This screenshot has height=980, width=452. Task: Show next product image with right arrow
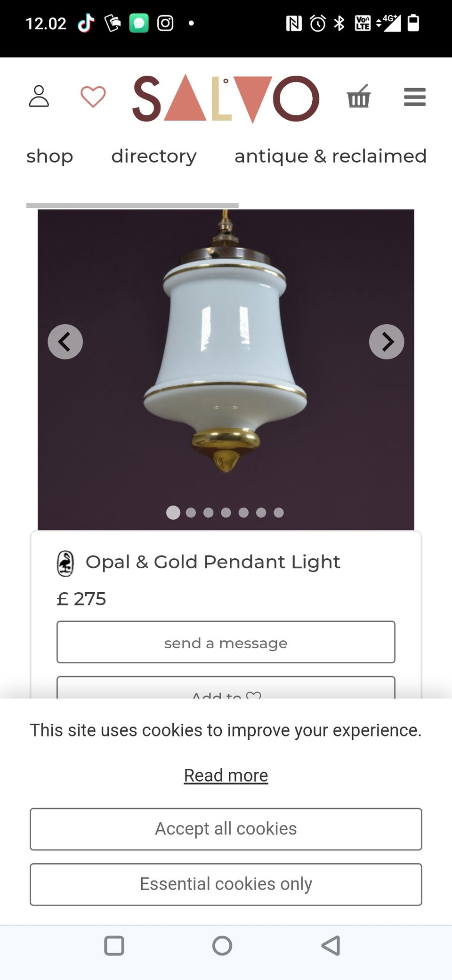pos(387,342)
